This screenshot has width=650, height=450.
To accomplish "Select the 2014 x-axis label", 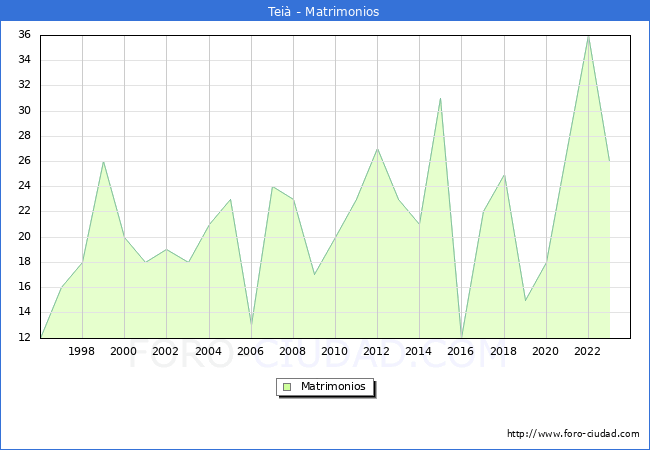I will 419,351.
